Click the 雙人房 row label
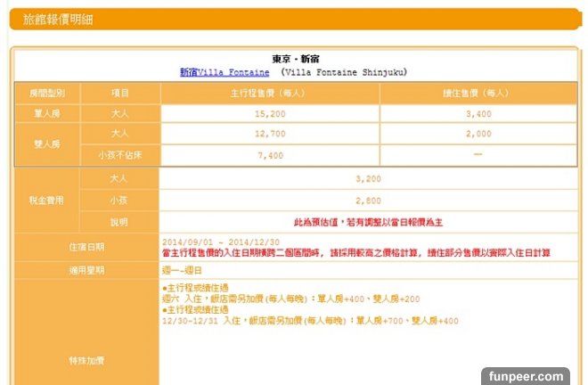The width and height of the screenshot is (588, 385). pyautogui.click(x=46, y=143)
